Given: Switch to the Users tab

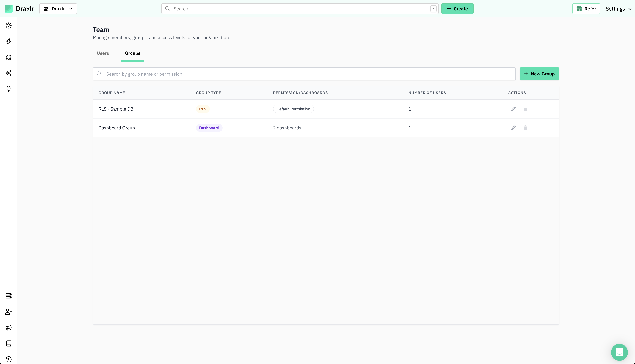Looking at the screenshot, I should point(103,53).
